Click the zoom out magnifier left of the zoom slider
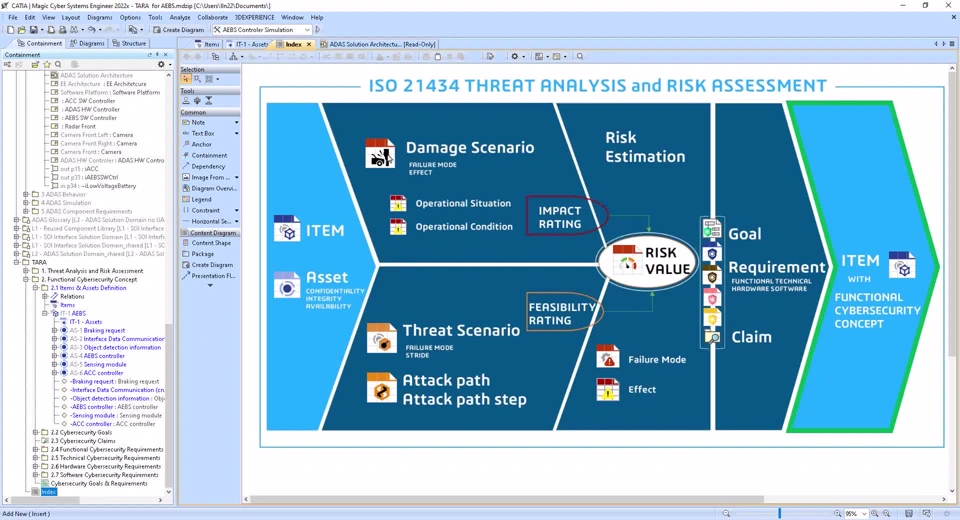 pyautogui.click(x=726, y=513)
